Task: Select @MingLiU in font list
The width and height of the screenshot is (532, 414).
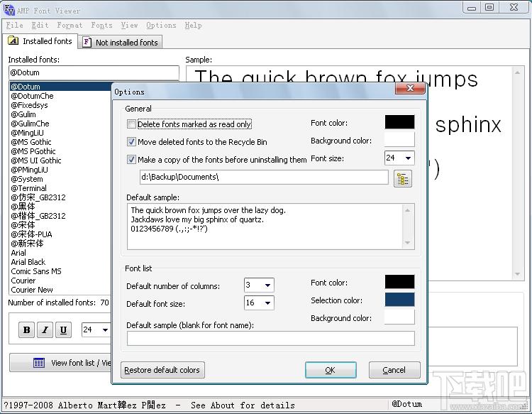Action: pyautogui.click(x=27, y=133)
